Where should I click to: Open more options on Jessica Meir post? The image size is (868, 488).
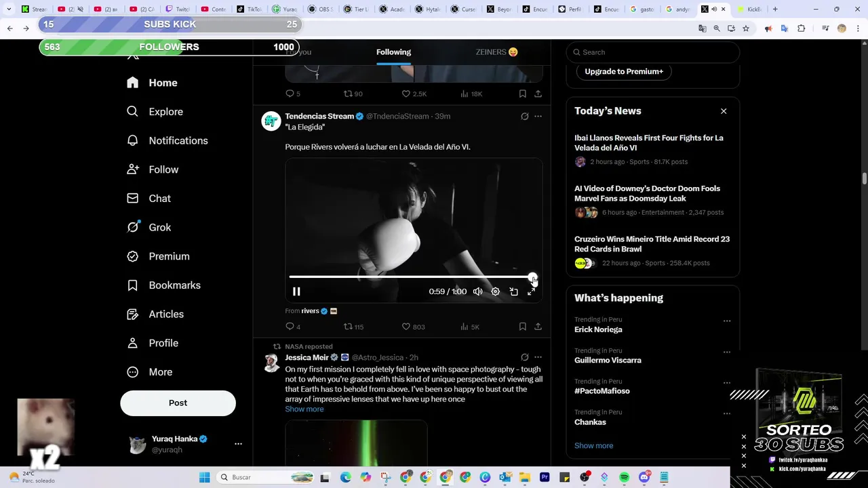(538, 357)
